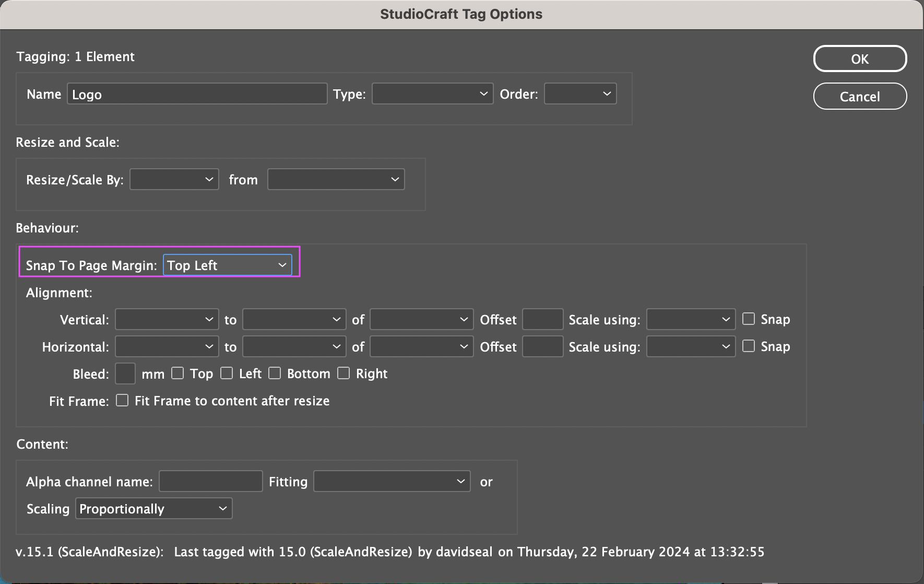Edit the Name field containing Logo
Image resolution: width=924 pixels, height=584 pixels.
point(197,94)
